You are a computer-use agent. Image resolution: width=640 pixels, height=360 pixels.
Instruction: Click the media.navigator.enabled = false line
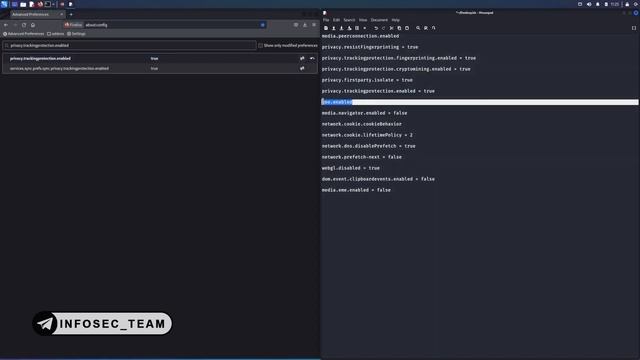pos(364,113)
